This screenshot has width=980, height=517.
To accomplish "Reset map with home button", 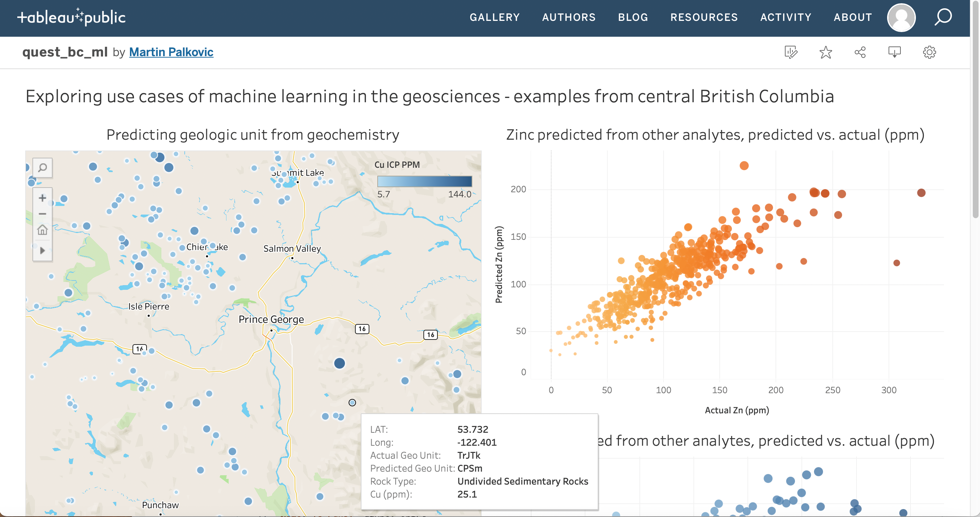I will point(42,230).
